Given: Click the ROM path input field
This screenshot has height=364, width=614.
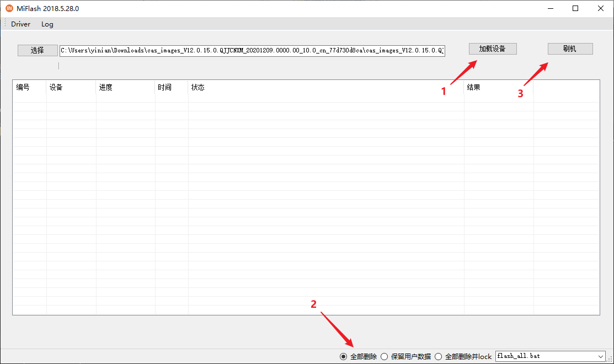Looking at the screenshot, I should (x=252, y=51).
